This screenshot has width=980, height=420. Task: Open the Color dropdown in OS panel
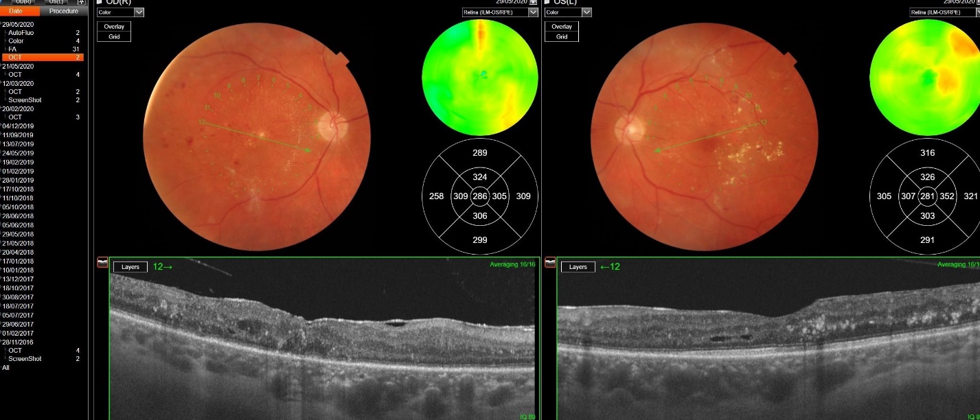(568, 12)
